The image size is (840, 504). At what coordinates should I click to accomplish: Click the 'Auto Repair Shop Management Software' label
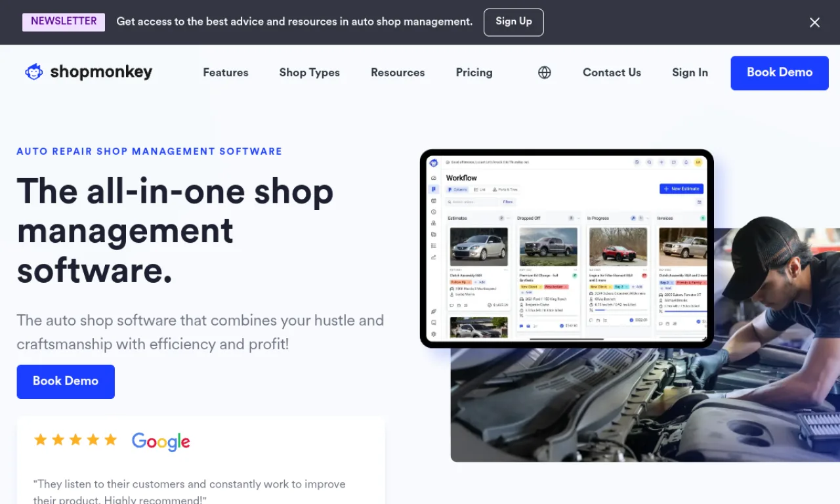[x=150, y=152]
